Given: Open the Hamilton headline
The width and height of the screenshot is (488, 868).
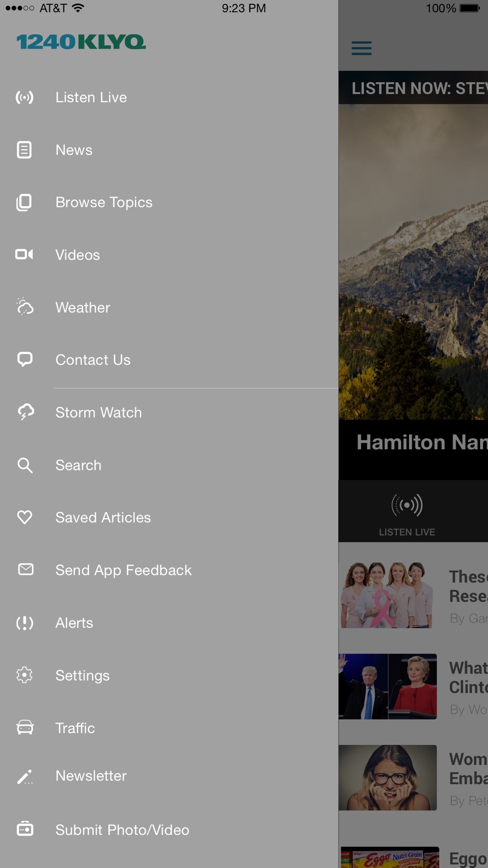Looking at the screenshot, I should tap(422, 442).
